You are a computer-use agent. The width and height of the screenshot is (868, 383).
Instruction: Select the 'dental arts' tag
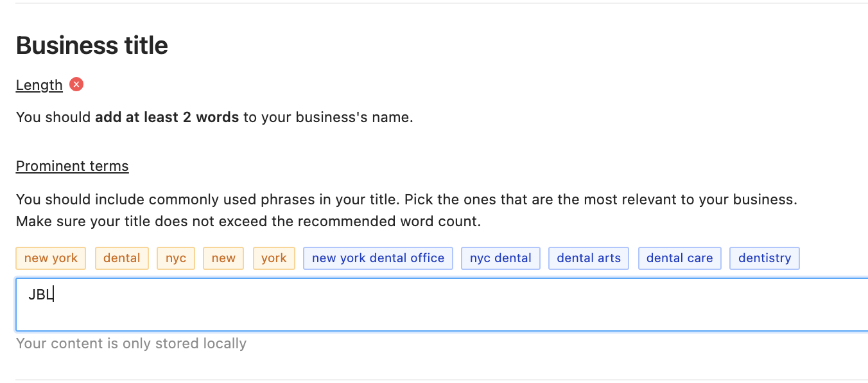point(589,258)
